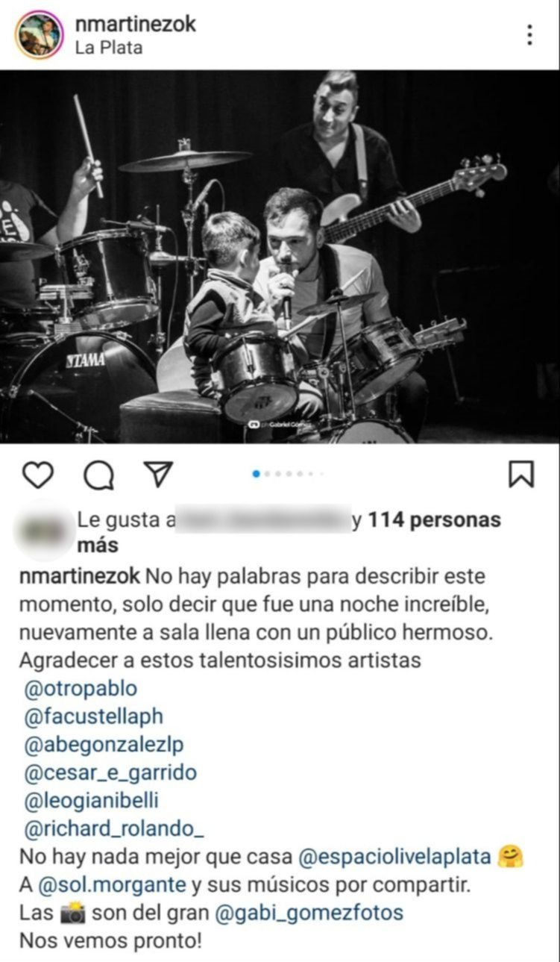Open the three-dot post options menu

(529, 35)
